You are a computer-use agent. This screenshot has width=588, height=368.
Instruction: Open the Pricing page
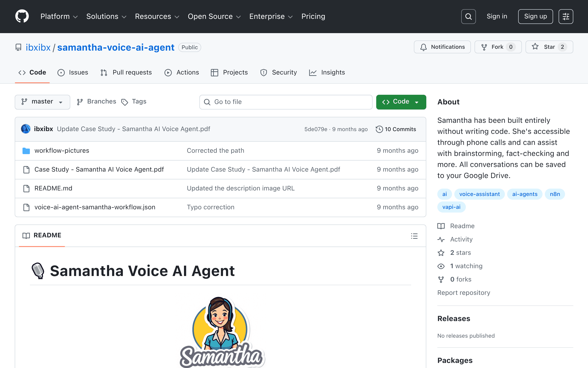(x=313, y=17)
